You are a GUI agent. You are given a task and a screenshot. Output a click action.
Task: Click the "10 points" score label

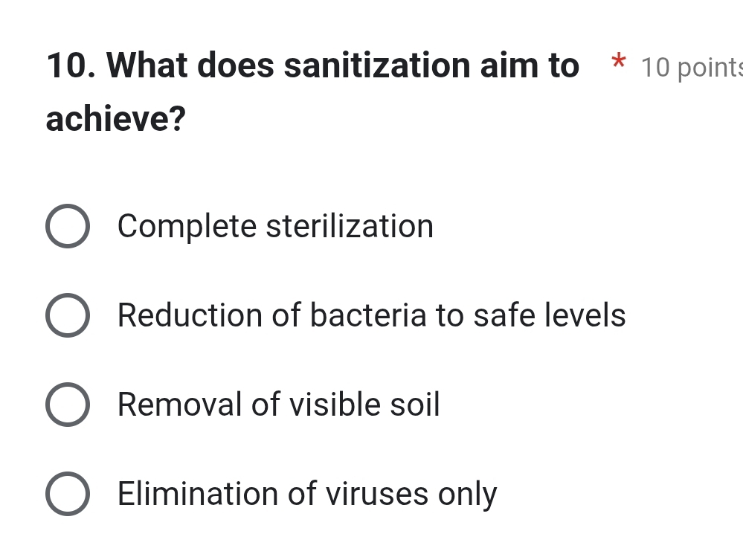click(x=692, y=68)
